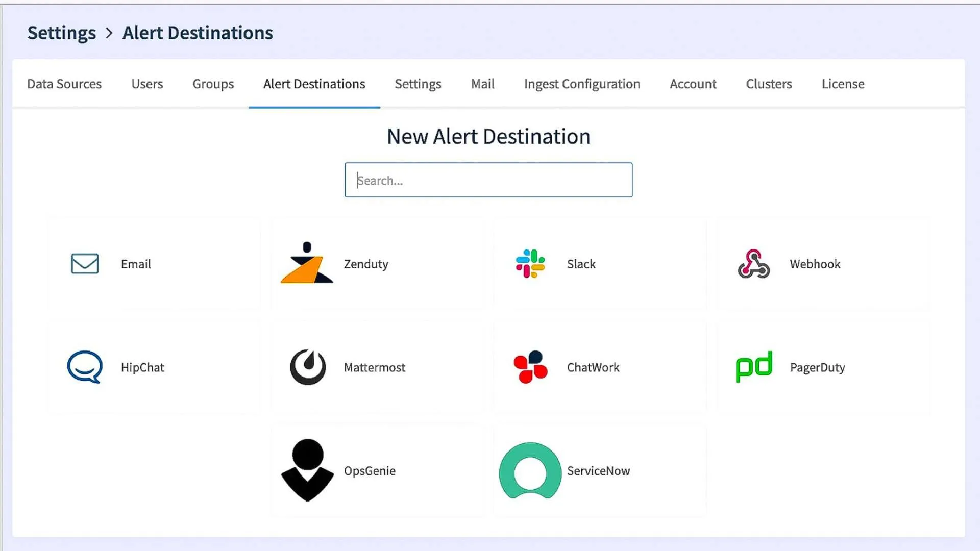Open the Data Sources tab
The height and width of the screenshot is (551, 980).
64,84
